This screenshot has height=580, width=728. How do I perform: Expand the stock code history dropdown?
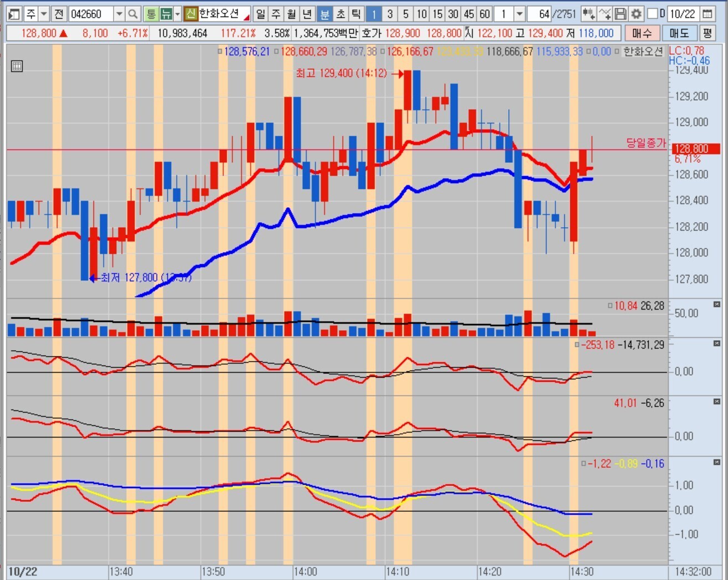point(119,14)
